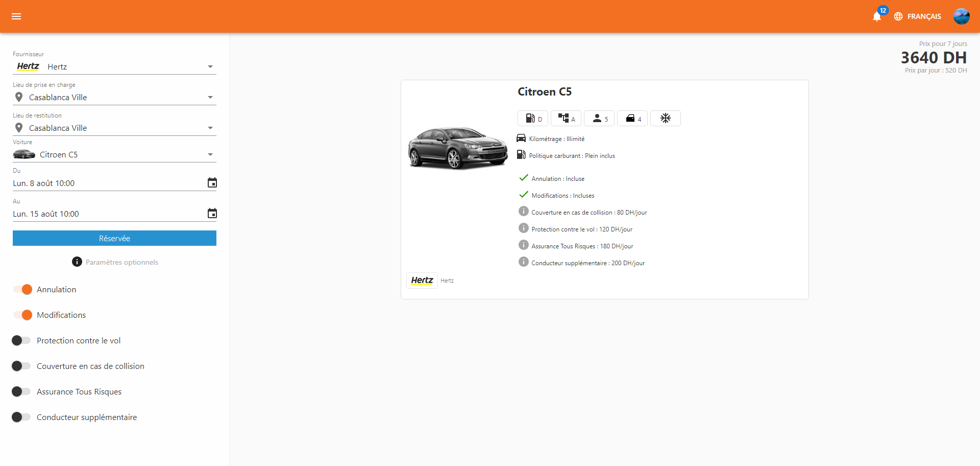Click the 3640 DH total price
This screenshot has width=980, height=466.
[x=934, y=57]
